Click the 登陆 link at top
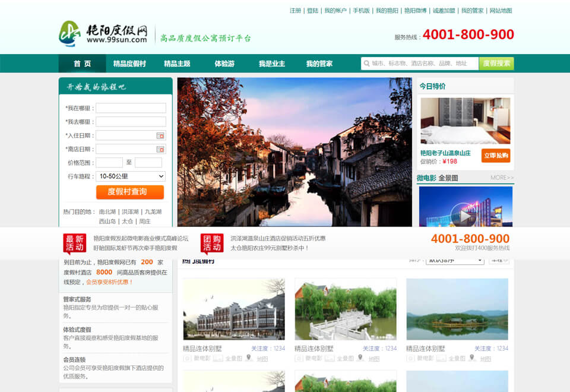This screenshot has height=392, width=570. click(313, 11)
